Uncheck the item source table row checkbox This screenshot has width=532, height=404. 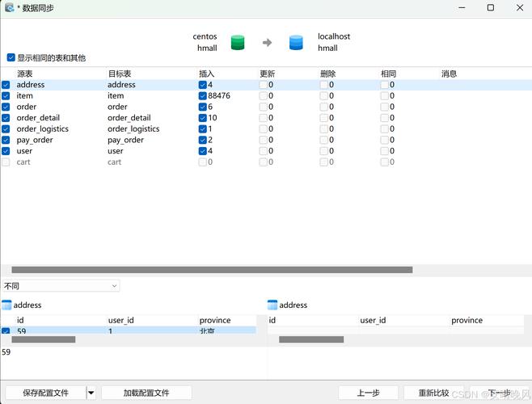pos(6,96)
